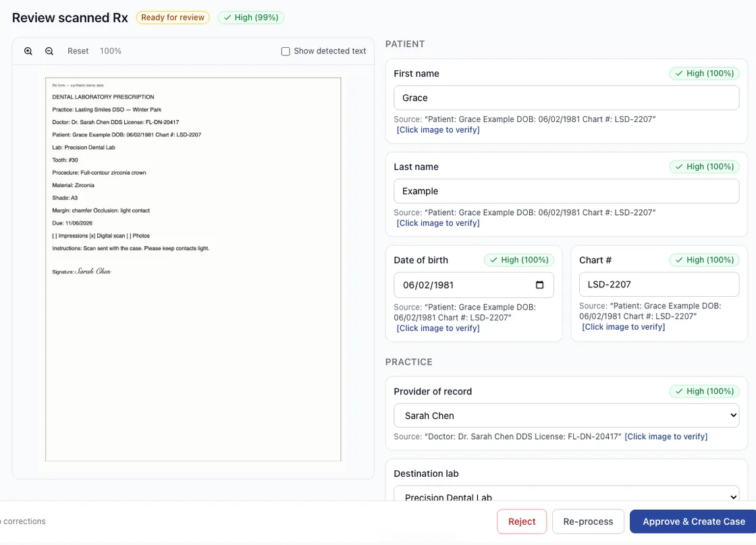Click the Destination lab label

[426, 474]
